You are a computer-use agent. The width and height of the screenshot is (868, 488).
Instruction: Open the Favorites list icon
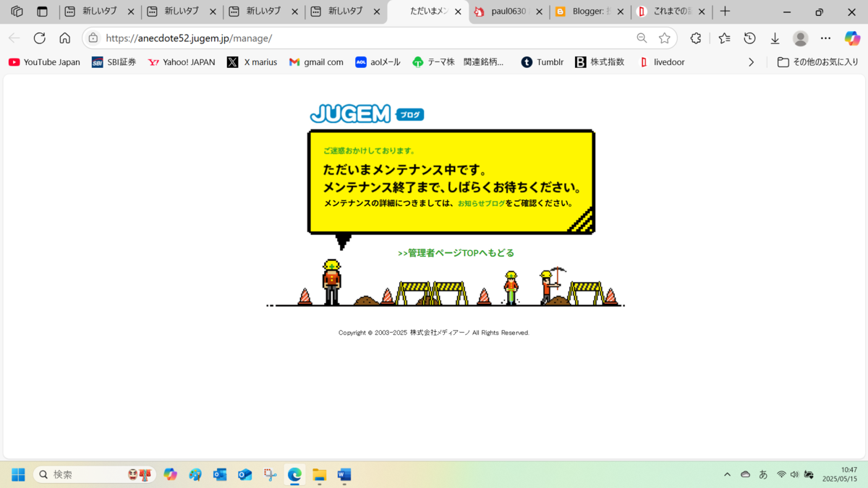[x=724, y=38]
